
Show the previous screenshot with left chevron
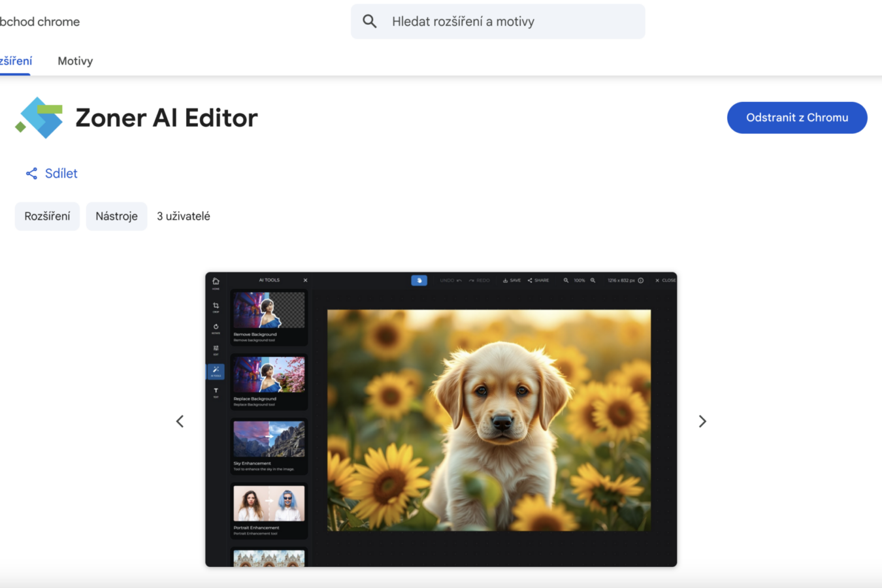(180, 421)
